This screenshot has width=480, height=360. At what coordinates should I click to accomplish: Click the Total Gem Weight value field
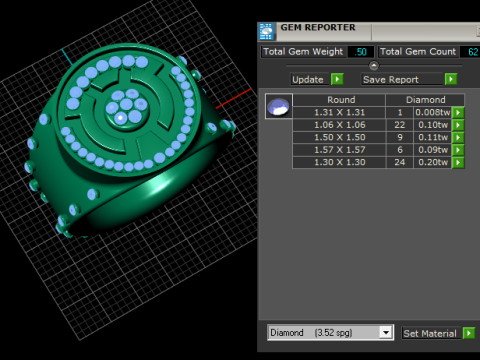361,52
